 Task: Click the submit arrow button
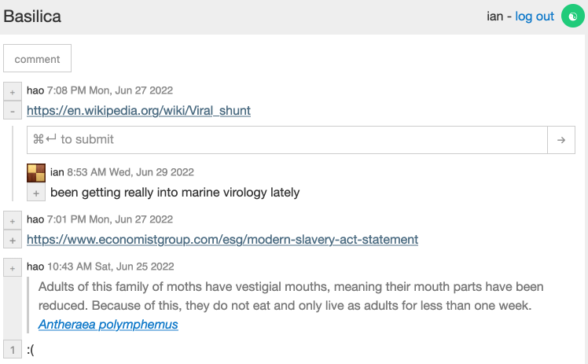[x=560, y=139]
